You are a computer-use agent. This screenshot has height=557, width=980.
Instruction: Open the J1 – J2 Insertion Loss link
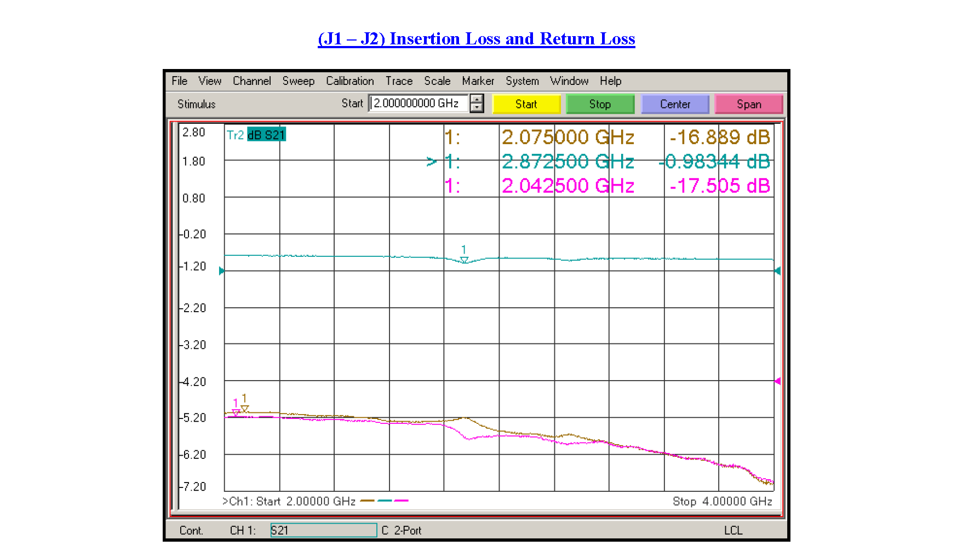[476, 39]
